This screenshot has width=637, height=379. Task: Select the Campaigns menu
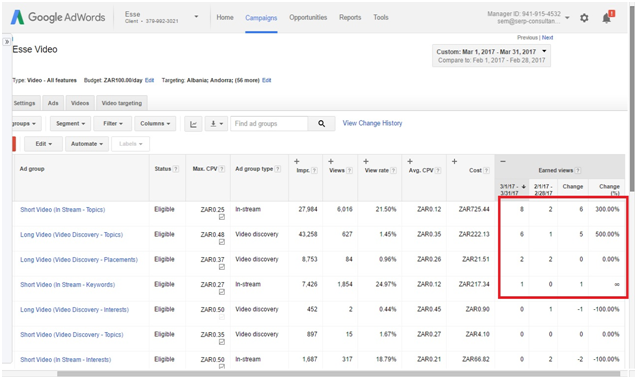[261, 18]
